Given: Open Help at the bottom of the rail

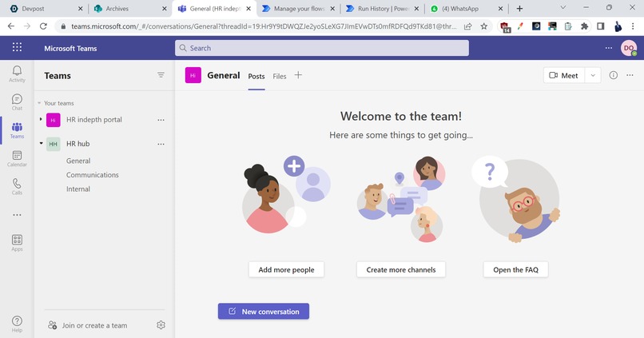Looking at the screenshot, I should tap(17, 324).
